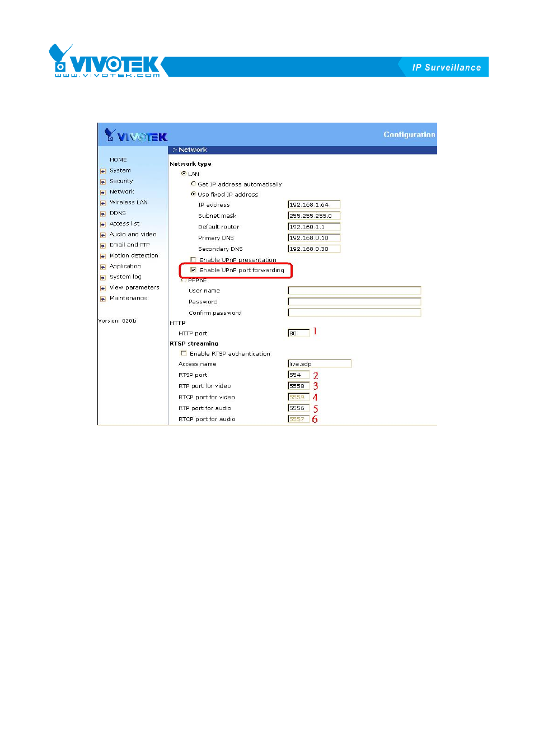Select the PPPoE radio button

click(x=184, y=280)
